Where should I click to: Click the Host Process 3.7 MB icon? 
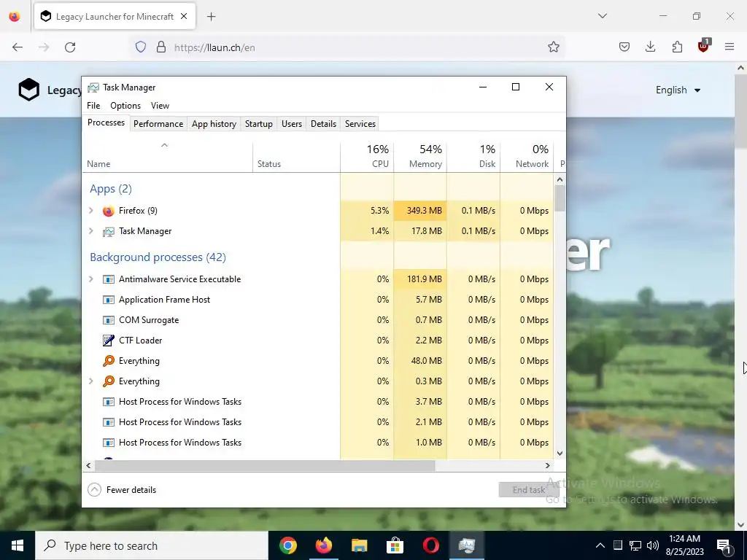(109, 402)
